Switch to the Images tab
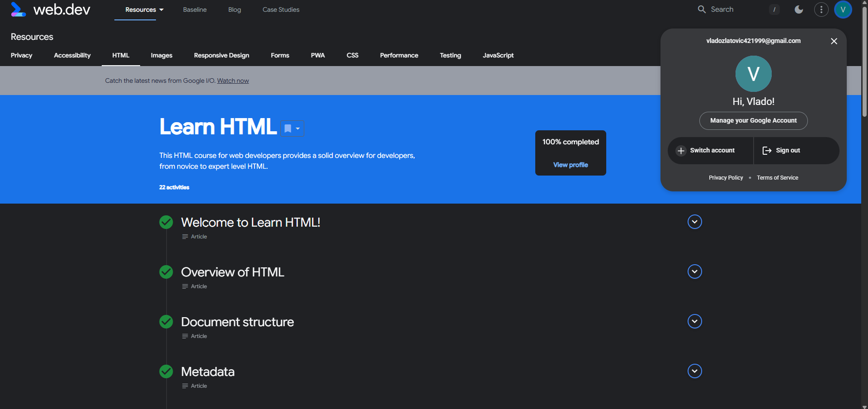This screenshot has width=868, height=409. point(161,55)
